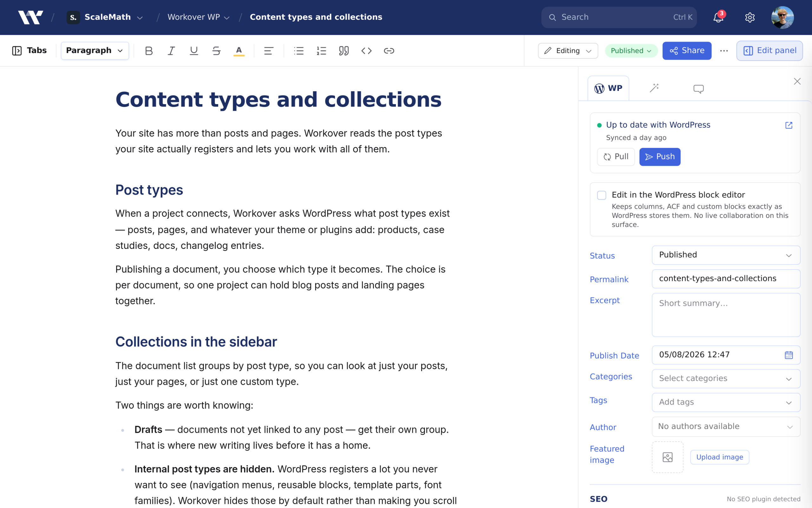Viewport: 812px width, 508px height.
Task: Edit the Permalink field
Action: 726,279
